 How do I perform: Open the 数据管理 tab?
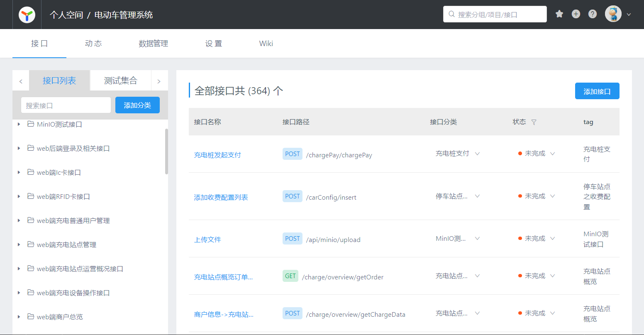pyautogui.click(x=153, y=44)
